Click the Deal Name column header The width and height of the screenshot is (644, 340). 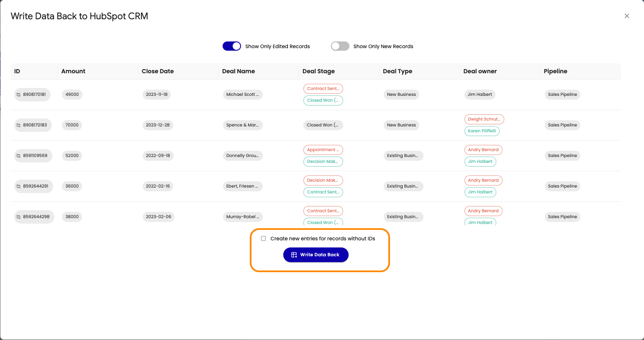239,71
